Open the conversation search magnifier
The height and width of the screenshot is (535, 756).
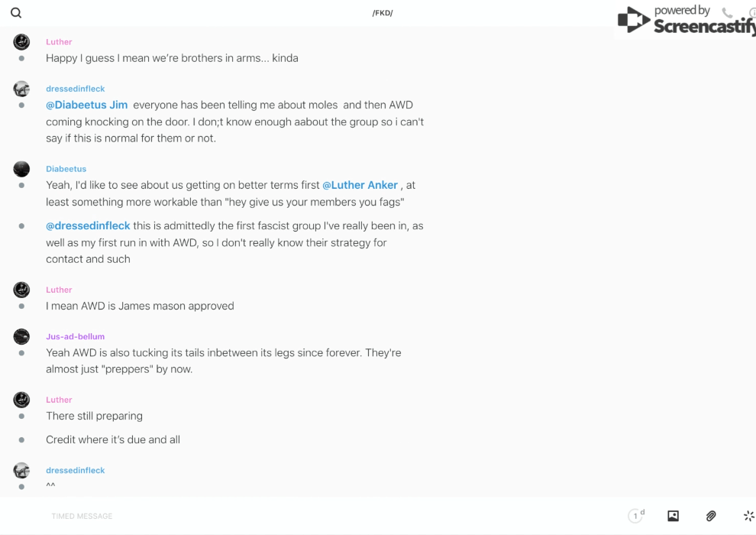tap(16, 13)
